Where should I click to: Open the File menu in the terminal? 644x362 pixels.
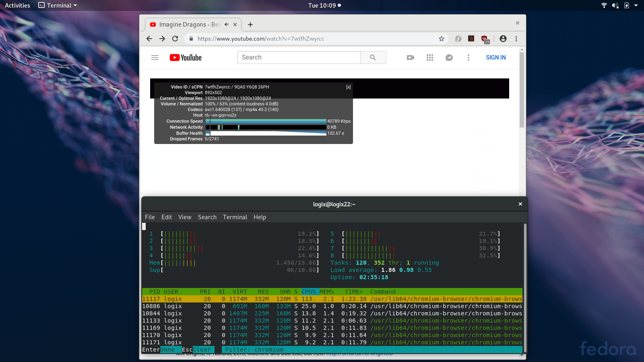point(149,217)
